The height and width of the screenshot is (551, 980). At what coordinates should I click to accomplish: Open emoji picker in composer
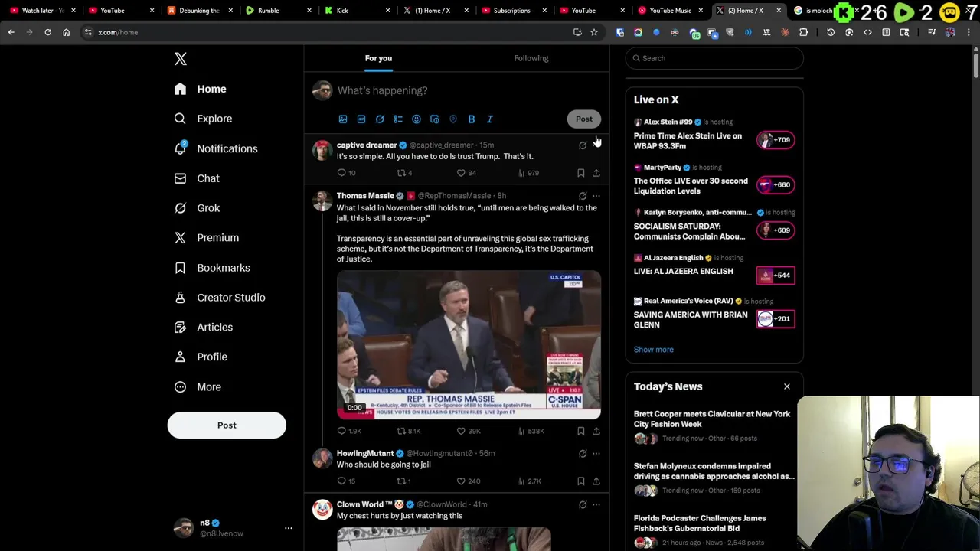416,119
